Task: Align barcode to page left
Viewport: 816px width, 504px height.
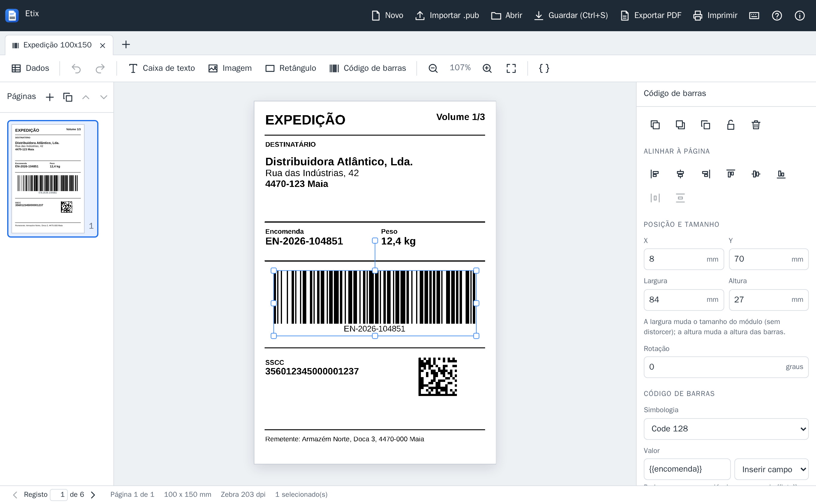Action: (x=655, y=174)
